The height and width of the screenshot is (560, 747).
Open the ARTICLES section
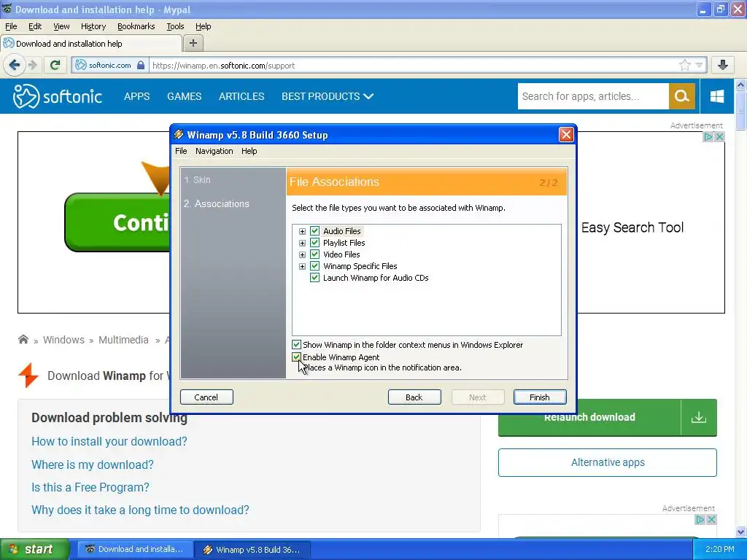tap(241, 96)
